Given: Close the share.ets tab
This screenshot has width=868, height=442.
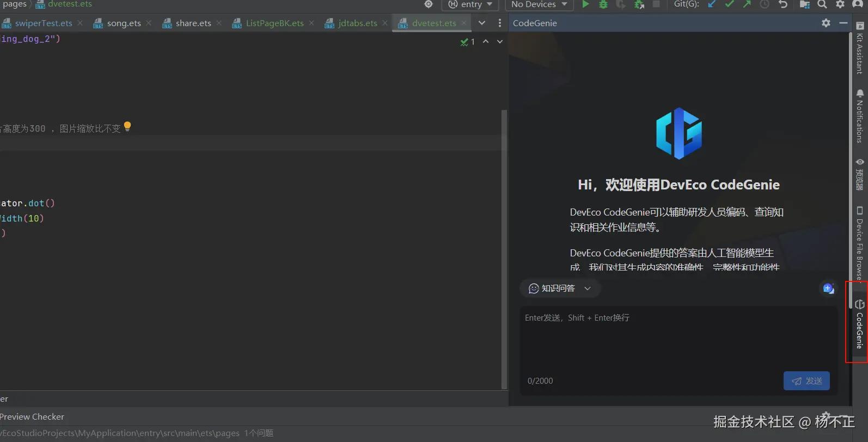Looking at the screenshot, I should (x=219, y=23).
